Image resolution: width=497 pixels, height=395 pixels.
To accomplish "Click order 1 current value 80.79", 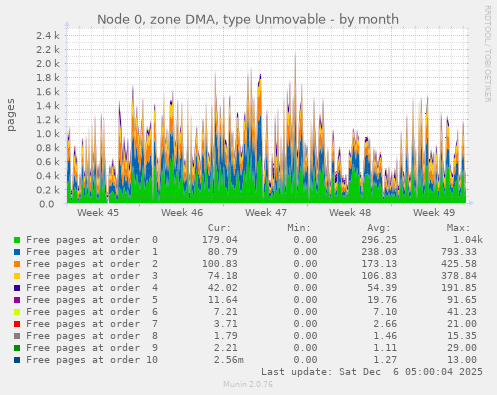I will pyautogui.click(x=223, y=252).
